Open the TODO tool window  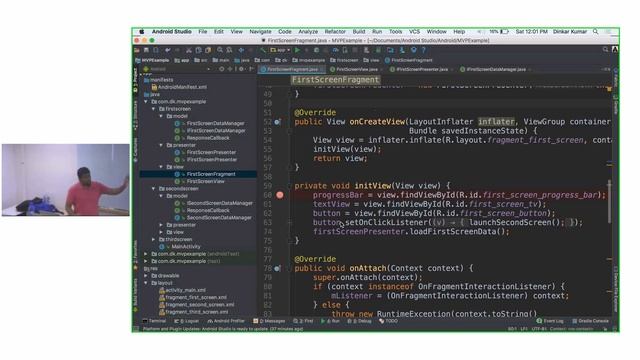[x=389, y=321]
